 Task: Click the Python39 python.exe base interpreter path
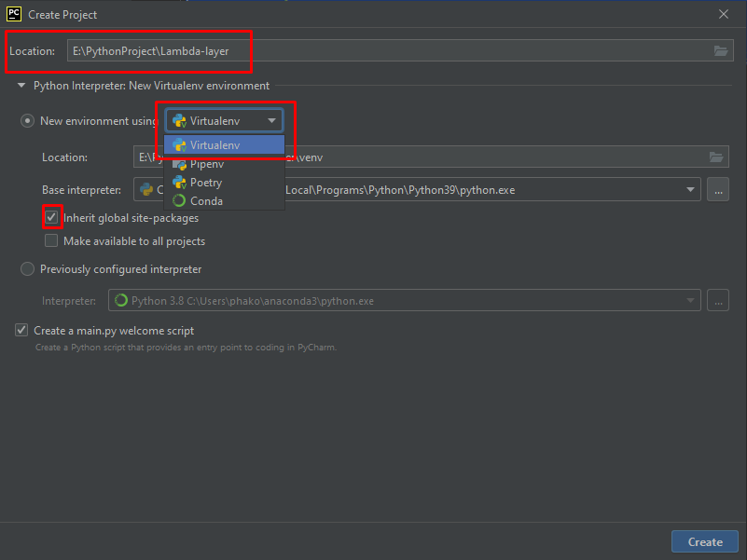400,190
